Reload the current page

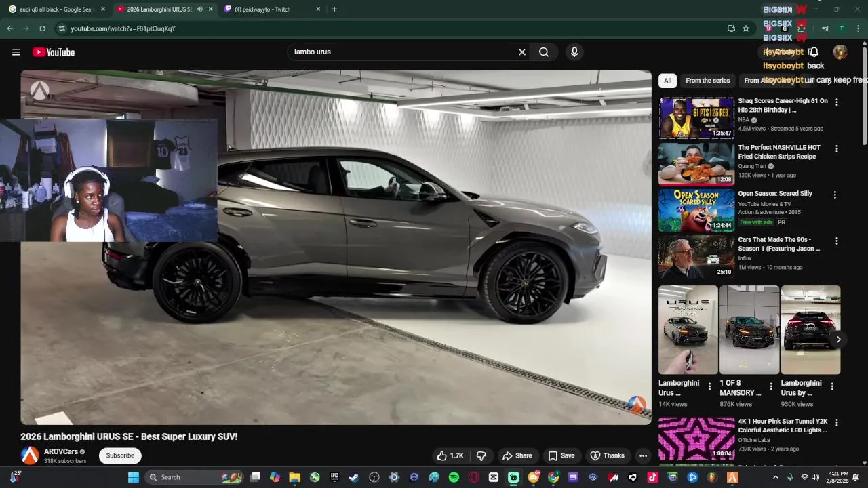(x=42, y=28)
